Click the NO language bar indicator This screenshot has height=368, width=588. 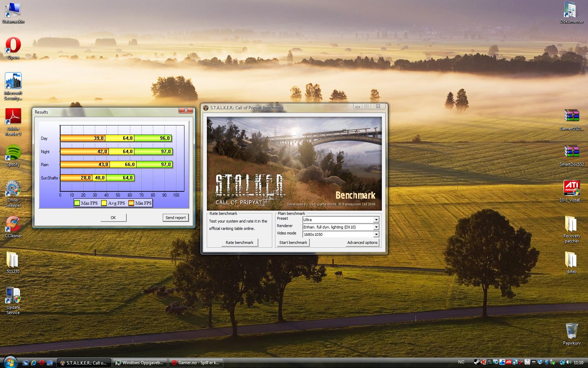461,362
